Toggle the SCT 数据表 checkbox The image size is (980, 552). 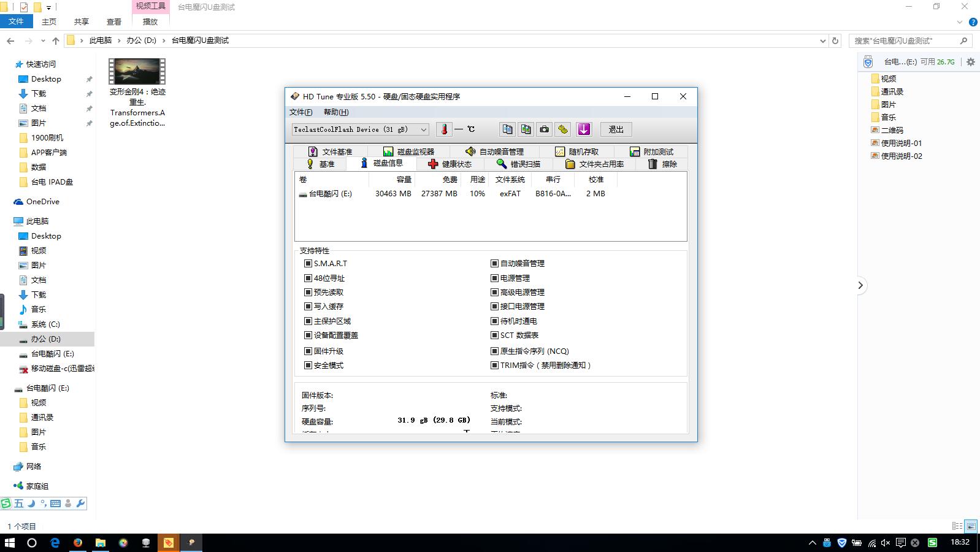pos(494,335)
